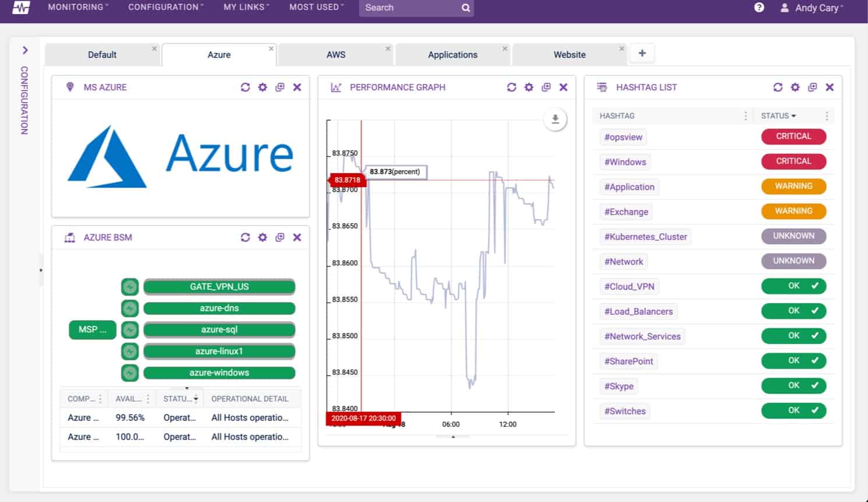Open the #Kubernetes_Cluster hashtag
Screen dimensions: 868x502
click(x=645, y=237)
